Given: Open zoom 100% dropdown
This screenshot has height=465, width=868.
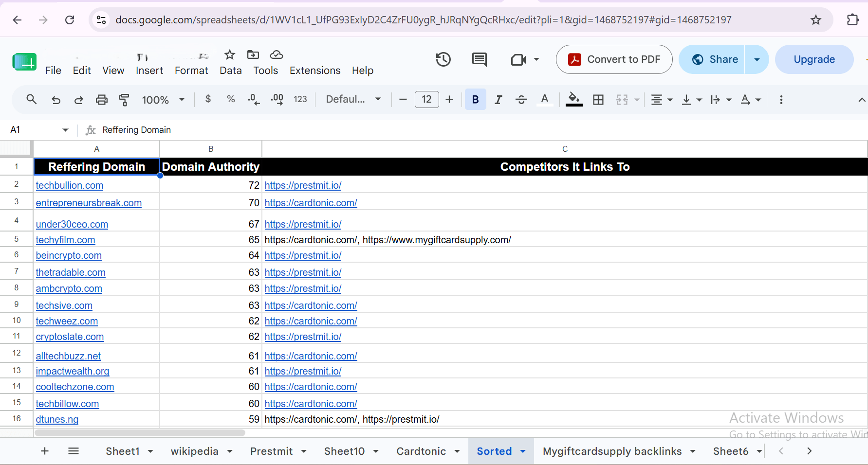Looking at the screenshot, I should click(163, 100).
